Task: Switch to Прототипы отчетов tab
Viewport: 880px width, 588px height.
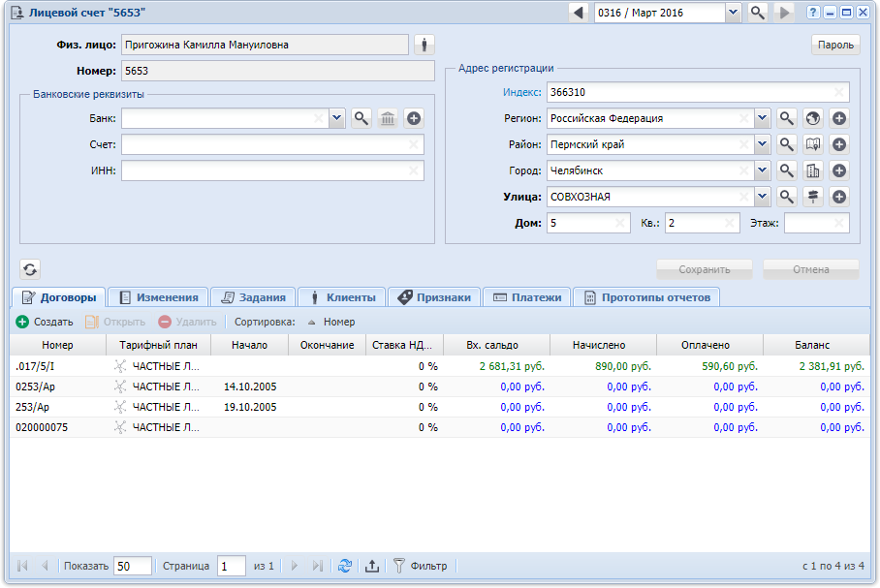Action: coord(646,297)
